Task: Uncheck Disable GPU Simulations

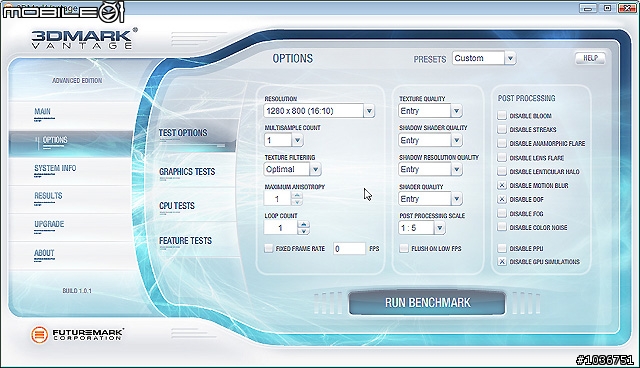Action: 502,262
